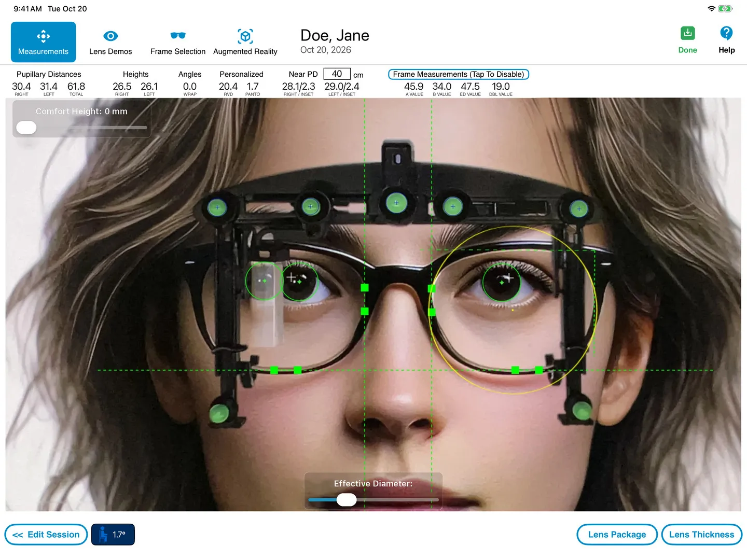The width and height of the screenshot is (747, 560).
Task: Tap the Done download icon
Action: [688, 33]
